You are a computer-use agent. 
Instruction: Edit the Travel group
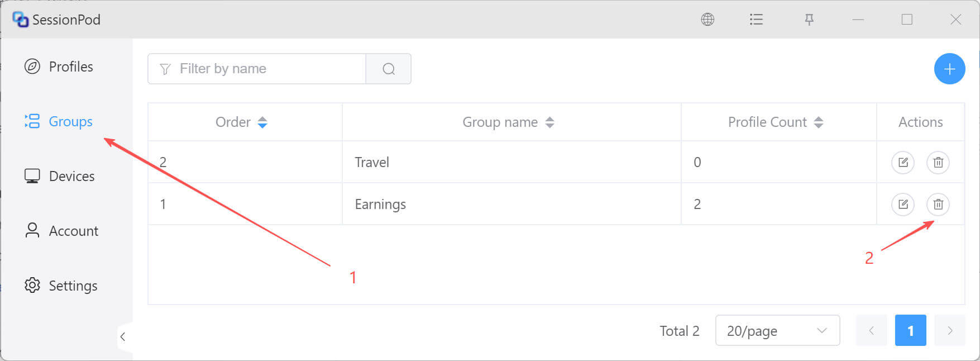tap(903, 163)
